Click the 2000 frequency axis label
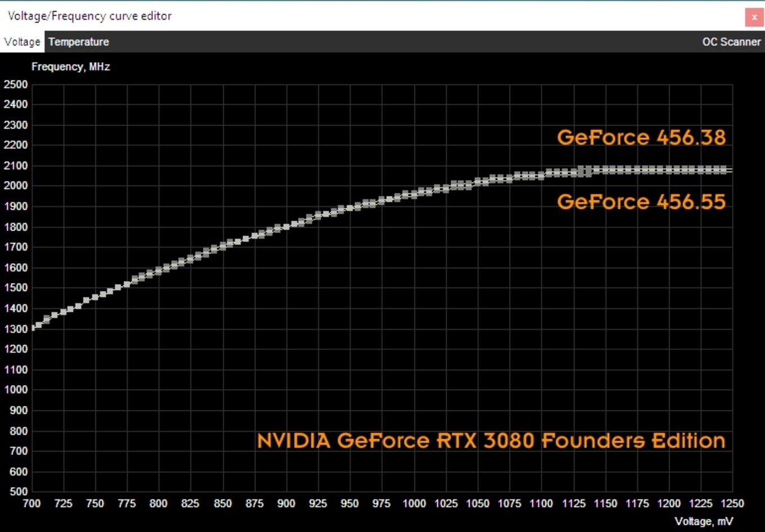Screen dimensions: 765x532 coord(15,186)
